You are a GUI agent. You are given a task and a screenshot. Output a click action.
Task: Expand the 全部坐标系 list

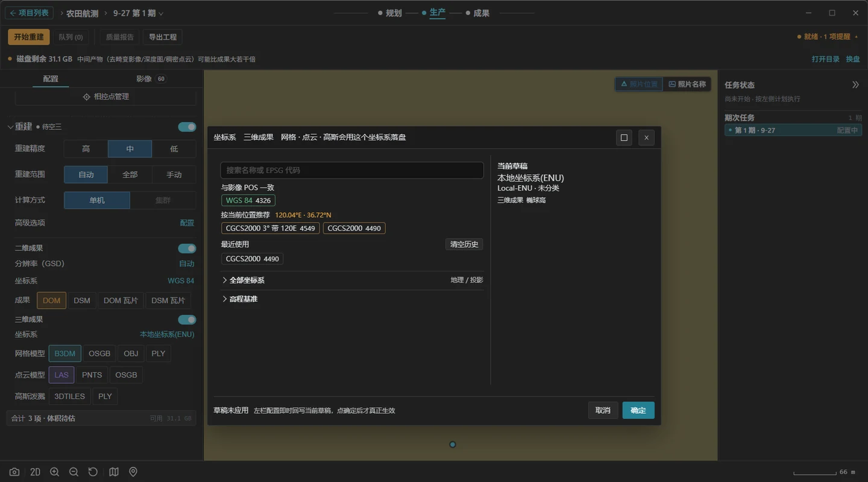tap(353, 281)
